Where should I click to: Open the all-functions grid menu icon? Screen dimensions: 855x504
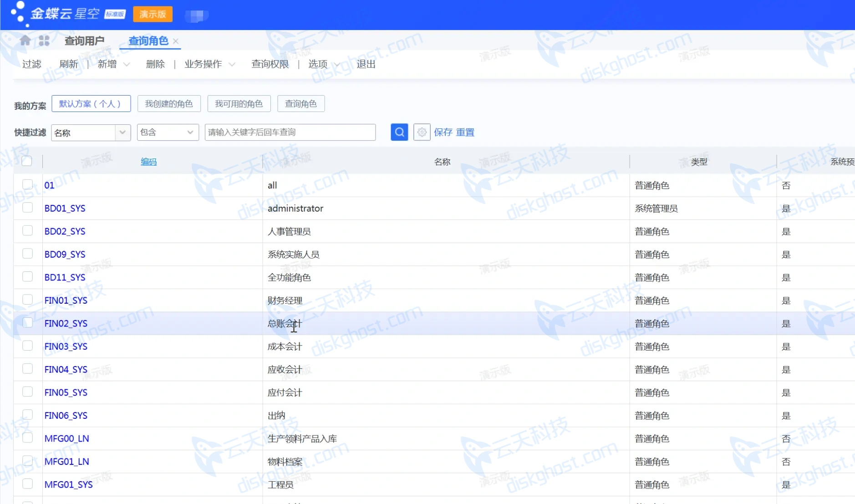click(x=44, y=41)
